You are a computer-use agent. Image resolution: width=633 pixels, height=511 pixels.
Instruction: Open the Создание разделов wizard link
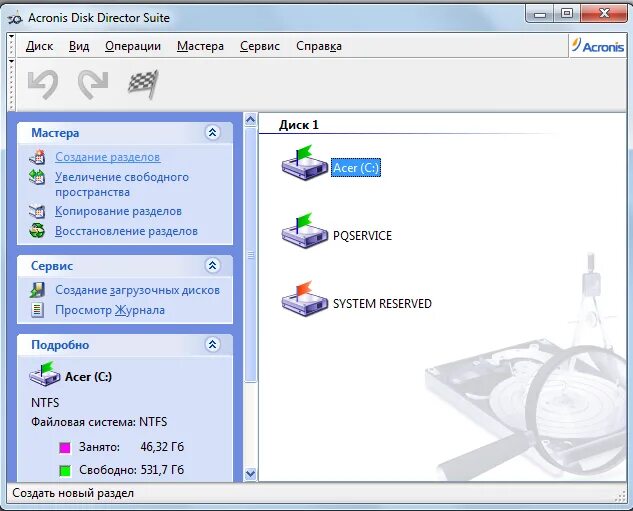108,157
